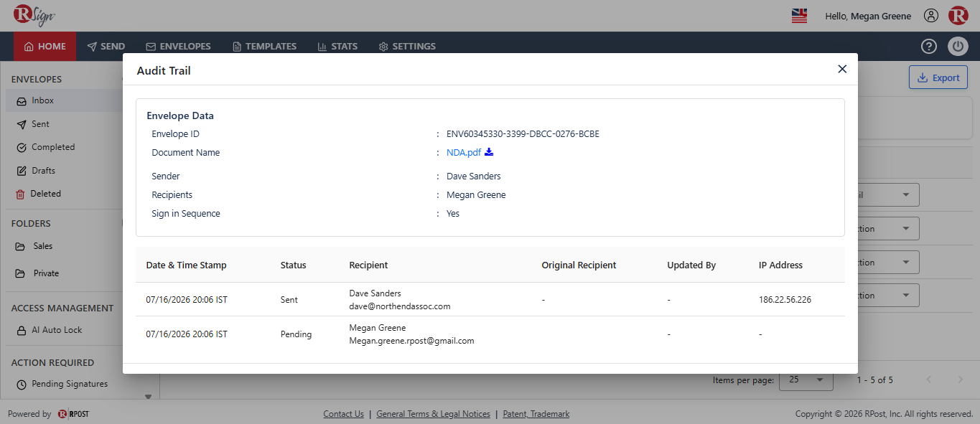The height and width of the screenshot is (424, 980).
Task: Select the US flag language icon
Action: (x=799, y=16)
